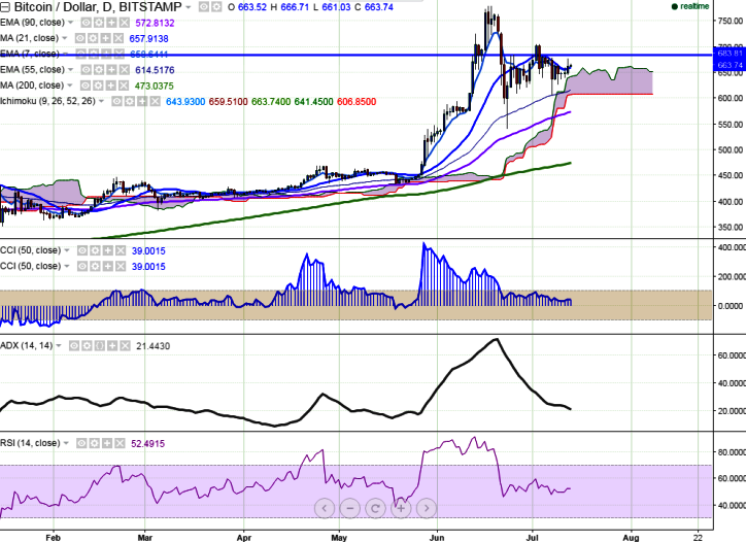The width and height of the screenshot is (746, 542).
Task: Click the 683.81 price label on axis
Action: tap(730, 53)
